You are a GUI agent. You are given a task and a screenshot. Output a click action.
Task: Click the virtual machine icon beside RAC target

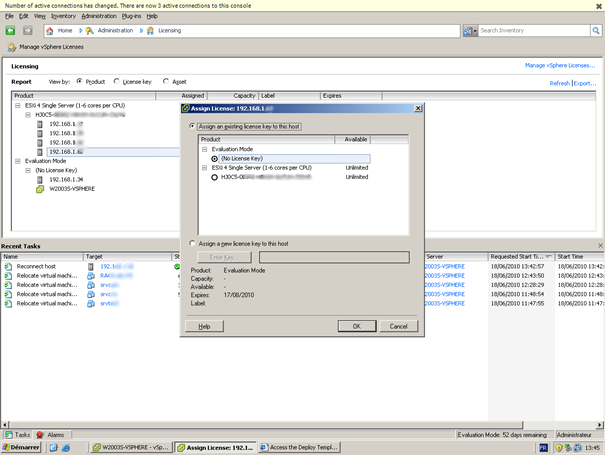point(91,276)
